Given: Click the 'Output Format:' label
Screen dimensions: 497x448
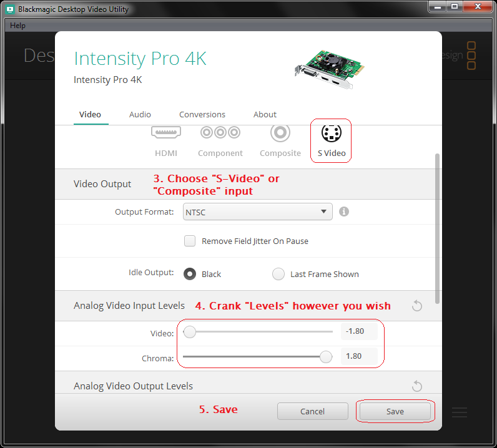Looking at the screenshot, I should (x=144, y=212).
